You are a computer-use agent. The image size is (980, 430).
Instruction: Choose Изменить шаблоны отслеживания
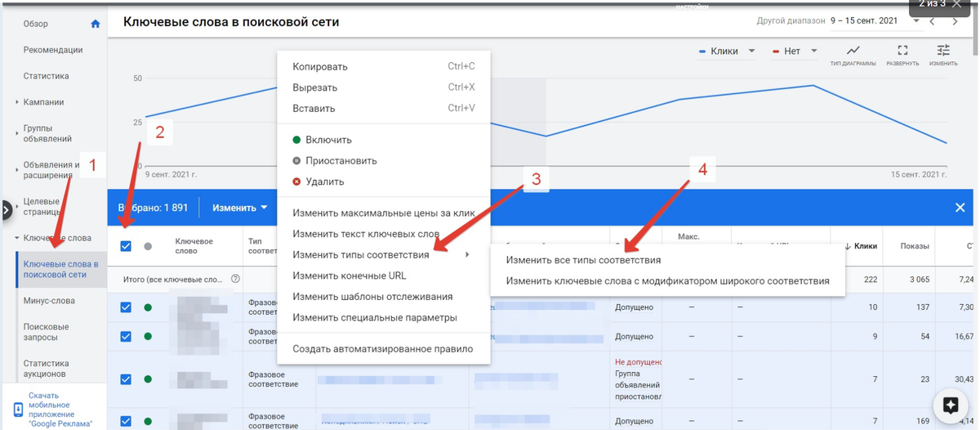coord(383,296)
